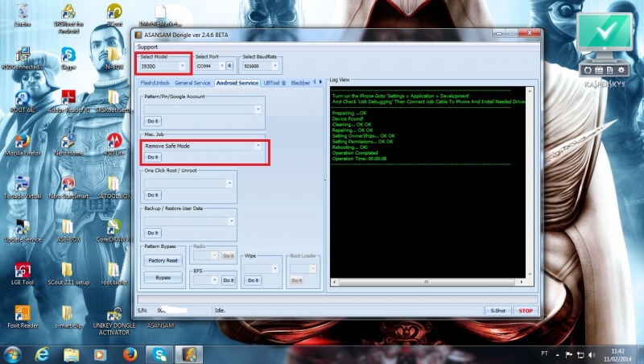Viewport: 644px width, 364px height.
Task: Click the Kaspersky gadget update icon
Action: pos(588,70)
